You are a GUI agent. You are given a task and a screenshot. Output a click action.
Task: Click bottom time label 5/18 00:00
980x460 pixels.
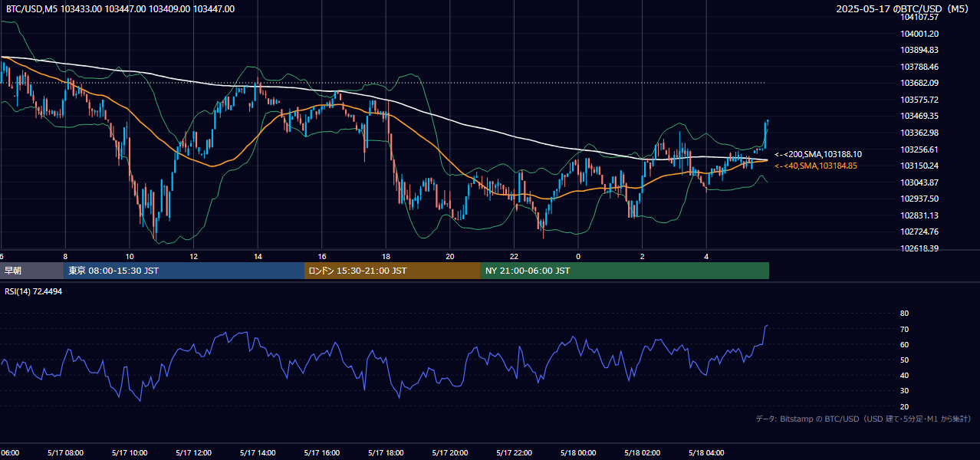[578, 453]
